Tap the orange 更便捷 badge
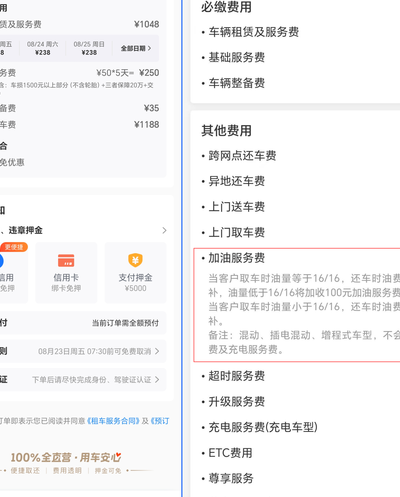The width and height of the screenshot is (400, 497). (14, 247)
